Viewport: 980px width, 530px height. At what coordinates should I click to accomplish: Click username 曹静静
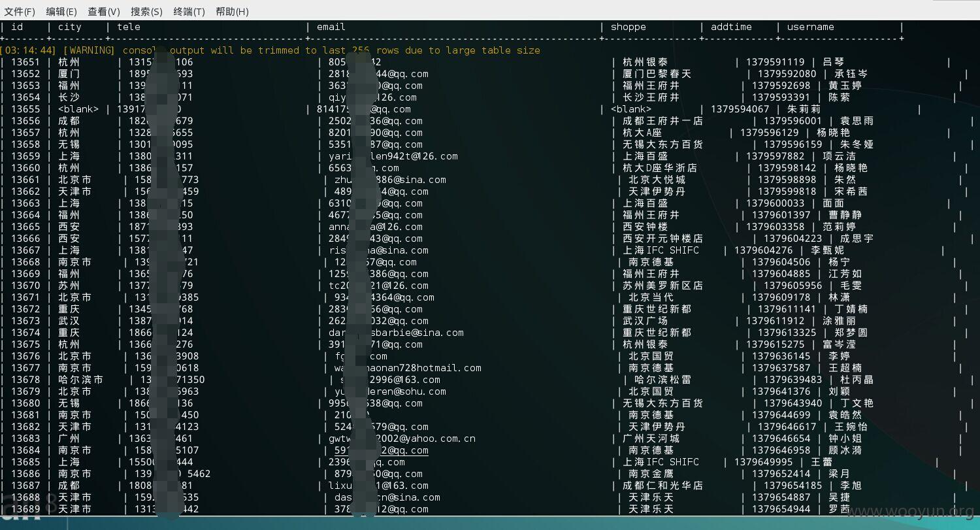tap(845, 215)
